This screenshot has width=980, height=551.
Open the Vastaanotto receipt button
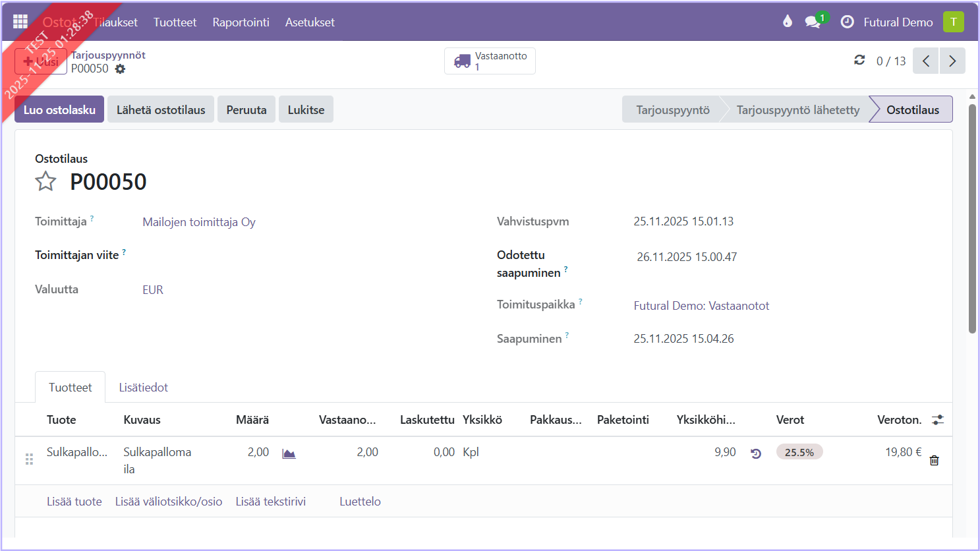click(490, 61)
